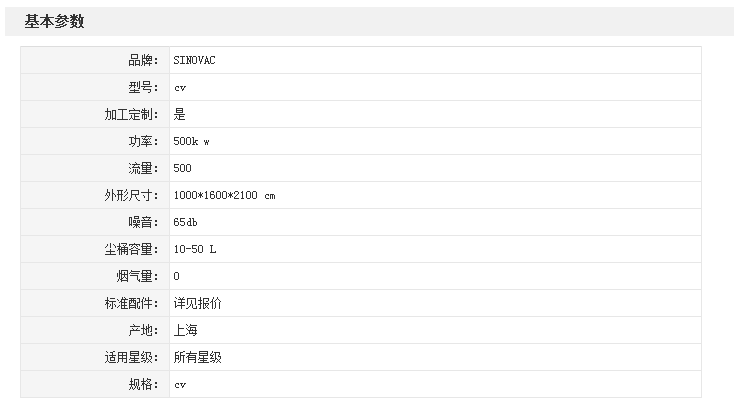The height and width of the screenshot is (406, 734).
Task: Click the 500 value in the 流量 row
Action: tap(182, 168)
